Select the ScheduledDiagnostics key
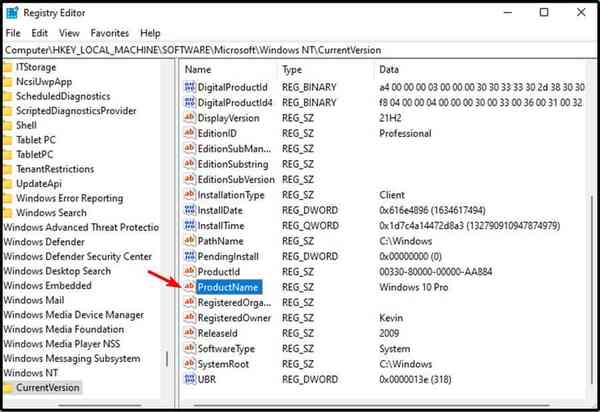The height and width of the screenshot is (412, 600). tap(63, 96)
